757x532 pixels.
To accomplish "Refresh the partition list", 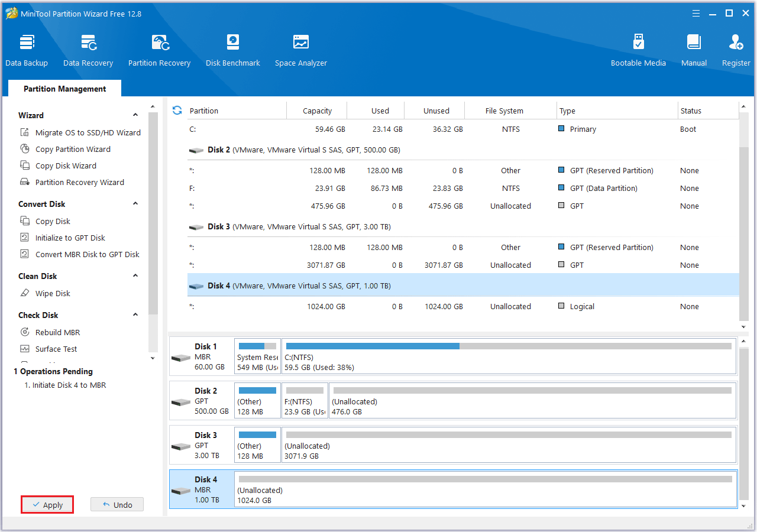I will (177, 111).
